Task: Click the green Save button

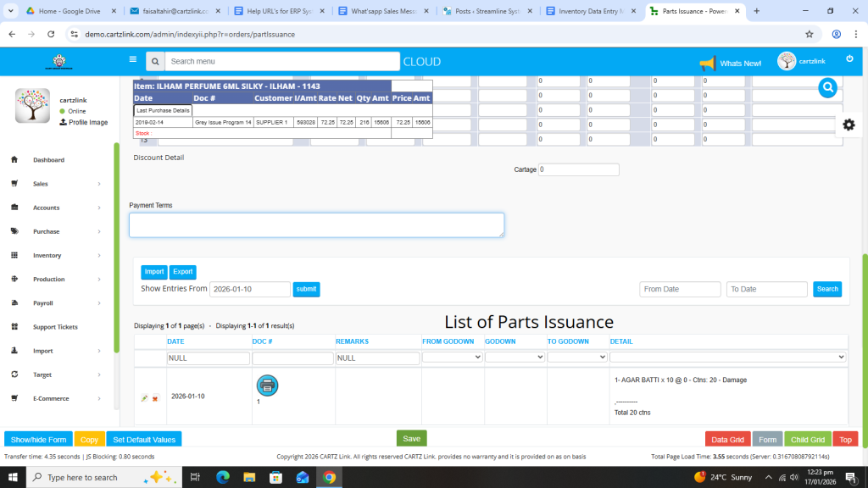Action: [411, 438]
